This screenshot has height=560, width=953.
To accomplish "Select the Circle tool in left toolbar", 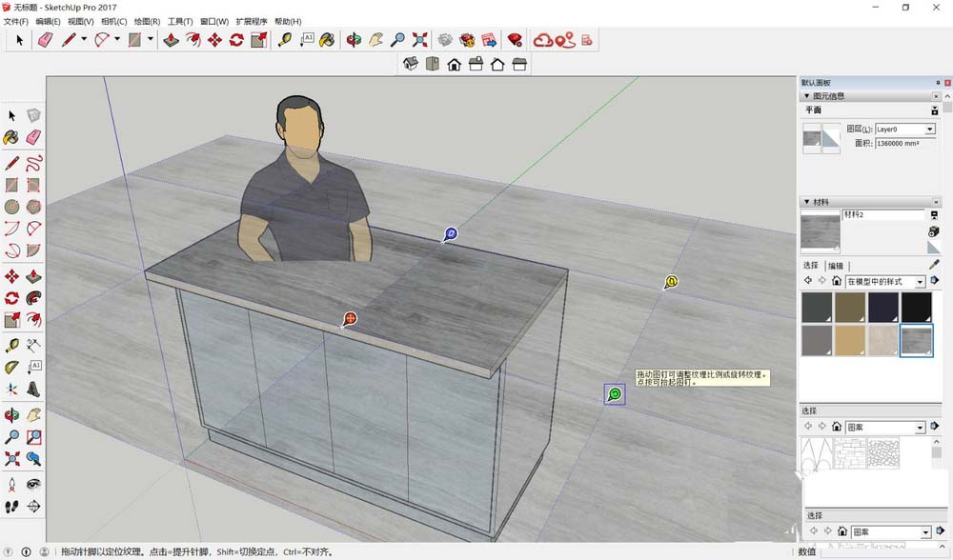I will (x=11, y=207).
